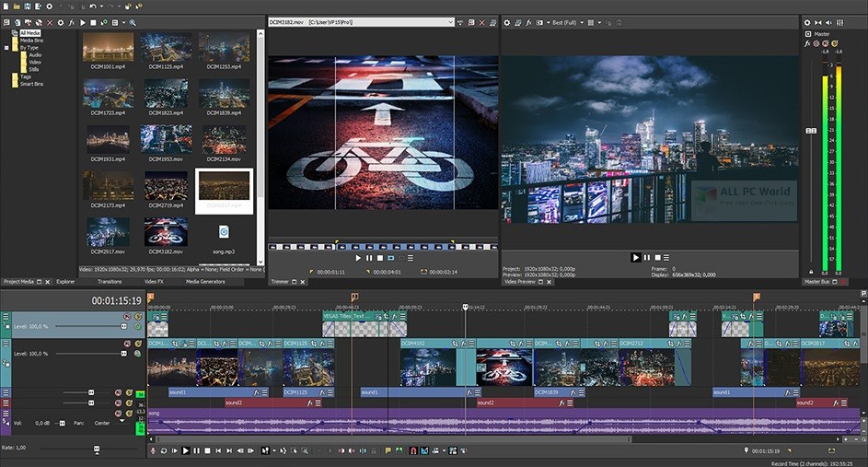Click the Rate slider handle
The image size is (868, 467).
(x=97, y=447)
